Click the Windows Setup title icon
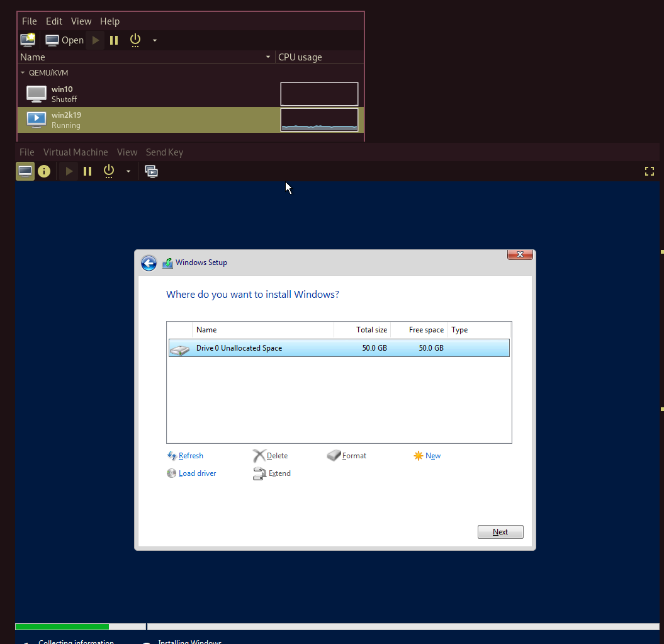Screen dimensions: 664x644 (167, 263)
